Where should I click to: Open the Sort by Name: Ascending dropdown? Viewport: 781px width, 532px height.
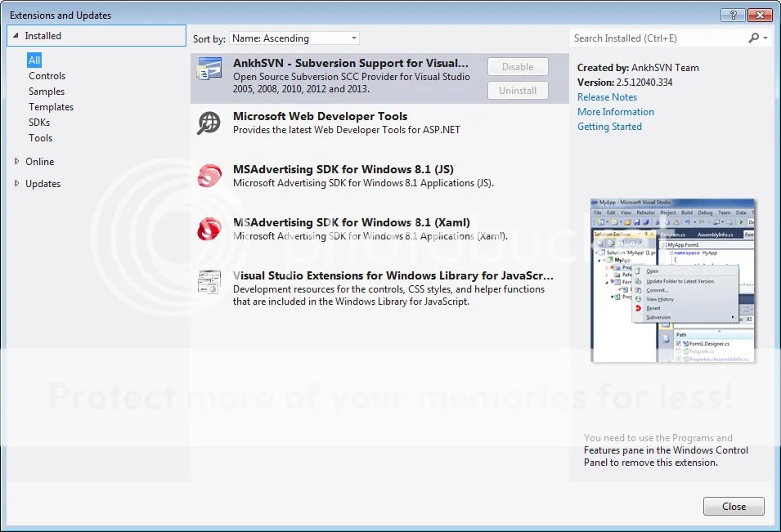(x=294, y=38)
